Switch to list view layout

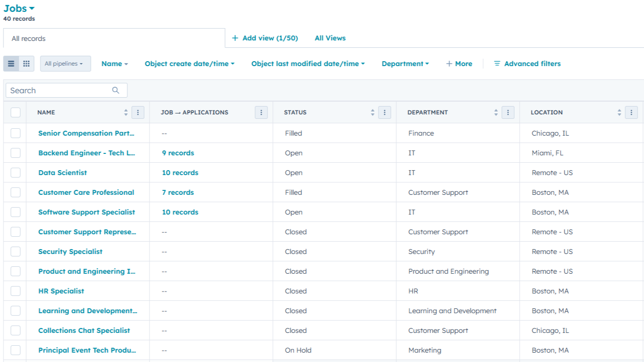(11, 64)
